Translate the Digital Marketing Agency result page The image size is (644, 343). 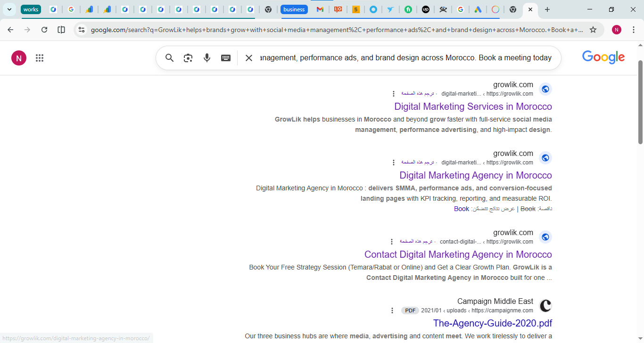click(x=418, y=163)
